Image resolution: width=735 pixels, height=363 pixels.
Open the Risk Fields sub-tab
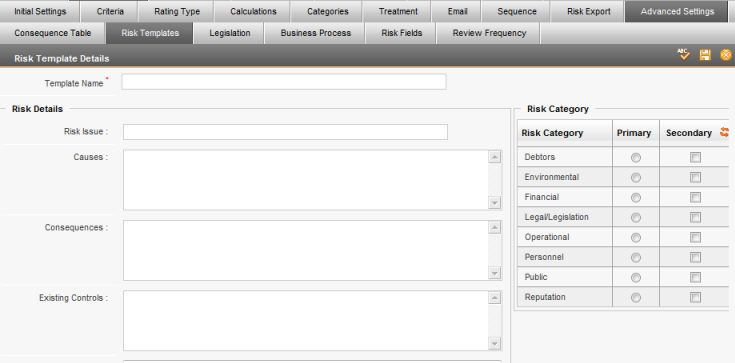pyautogui.click(x=402, y=33)
